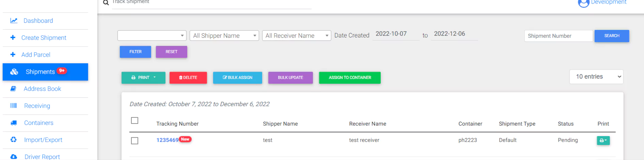Open tracking number 1235469 link
644x160 pixels.
pos(167,140)
